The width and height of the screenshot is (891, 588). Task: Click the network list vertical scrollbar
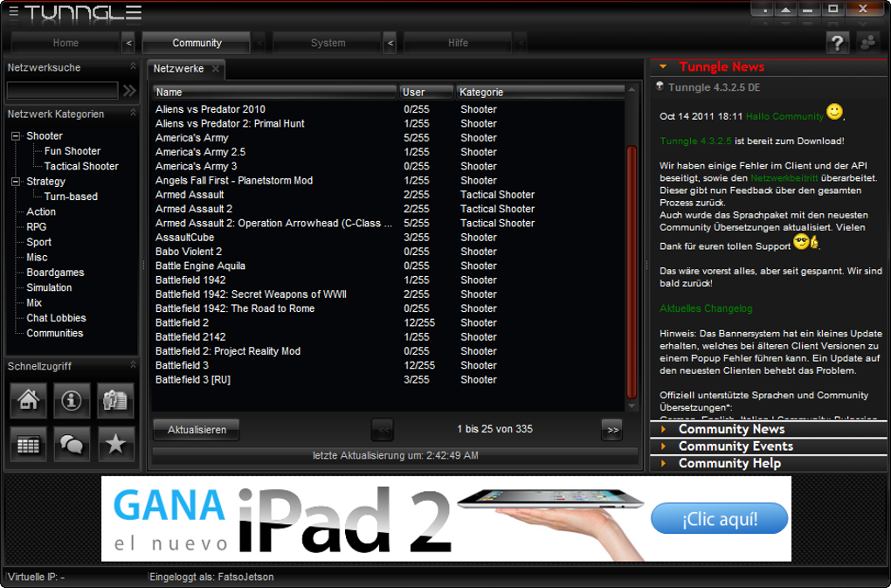pyautogui.click(x=632, y=273)
